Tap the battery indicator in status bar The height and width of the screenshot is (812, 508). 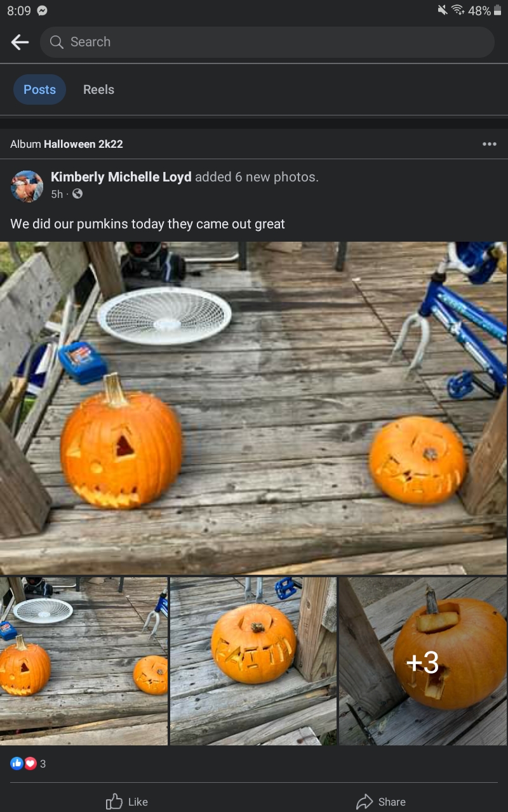coord(497,10)
